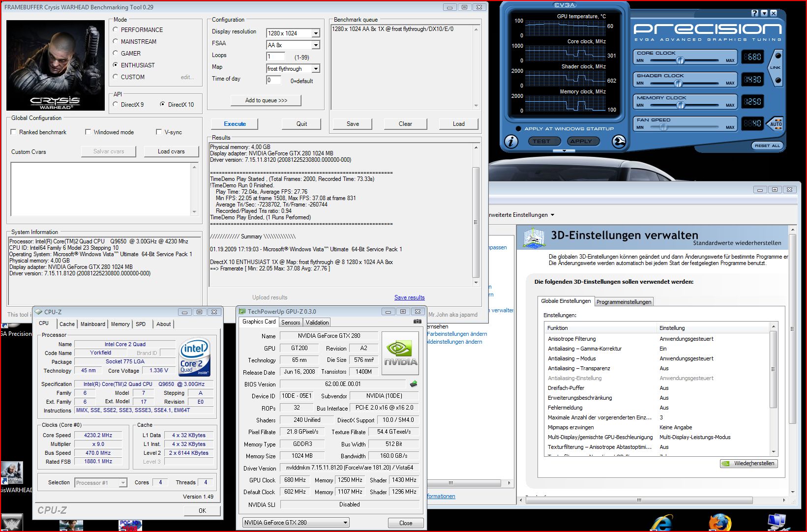
Task: Switch to CPU-Z Mainboard tab
Action: point(93,324)
